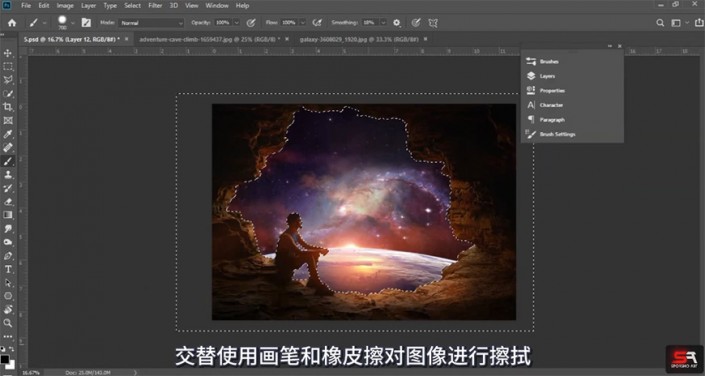Switch to adventure-cave-climb document tab
This screenshot has width=705, height=376.
pyautogui.click(x=210, y=39)
